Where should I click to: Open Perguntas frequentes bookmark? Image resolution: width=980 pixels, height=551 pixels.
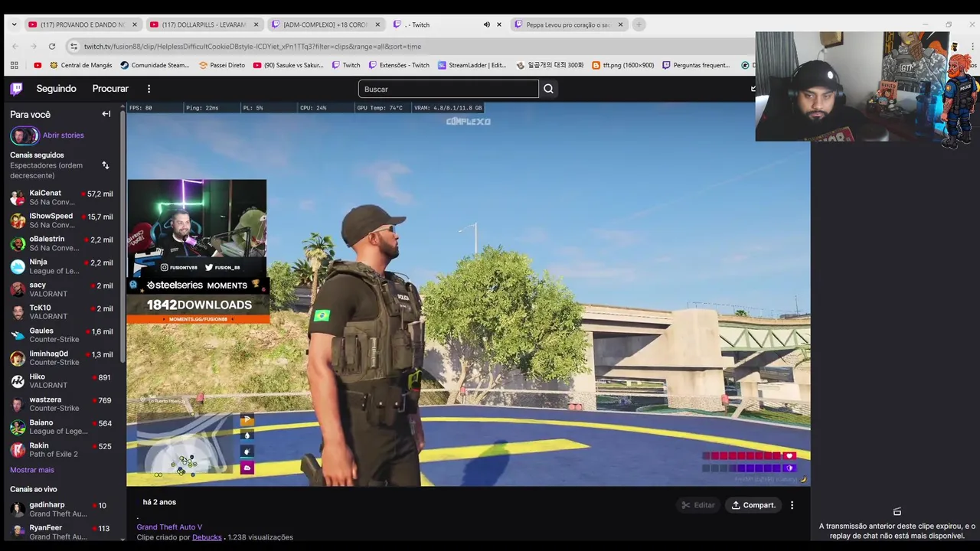coord(696,65)
